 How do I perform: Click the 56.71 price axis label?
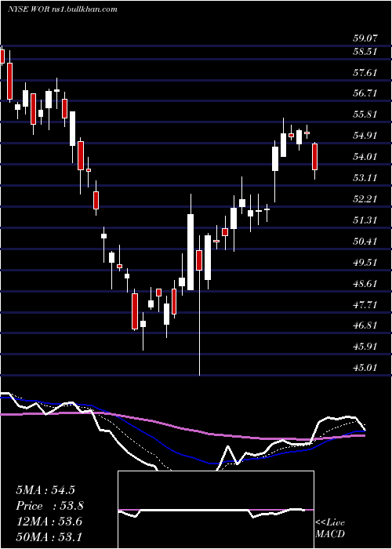click(365, 93)
